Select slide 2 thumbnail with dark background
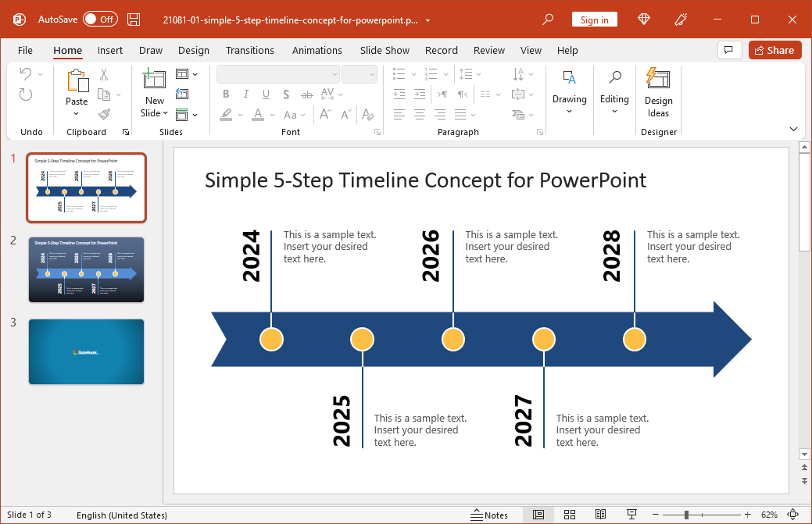 pyautogui.click(x=86, y=269)
